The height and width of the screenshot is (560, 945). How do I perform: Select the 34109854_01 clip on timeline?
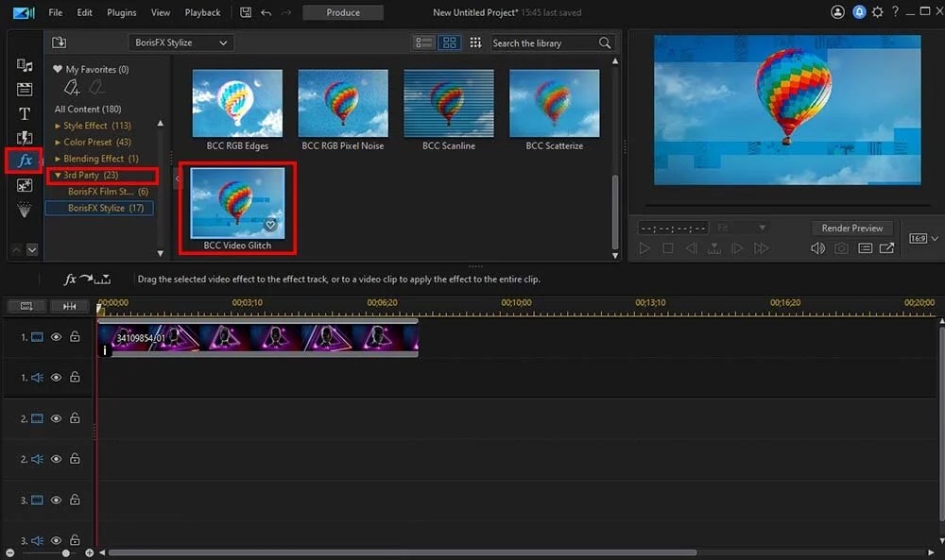(257, 337)
